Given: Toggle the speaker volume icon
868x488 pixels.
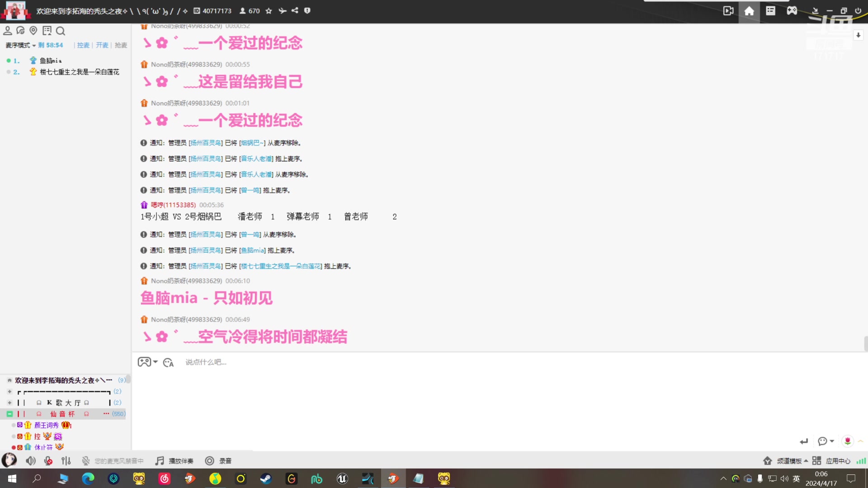Looking at the screenshot, I should tap(30, 460).
